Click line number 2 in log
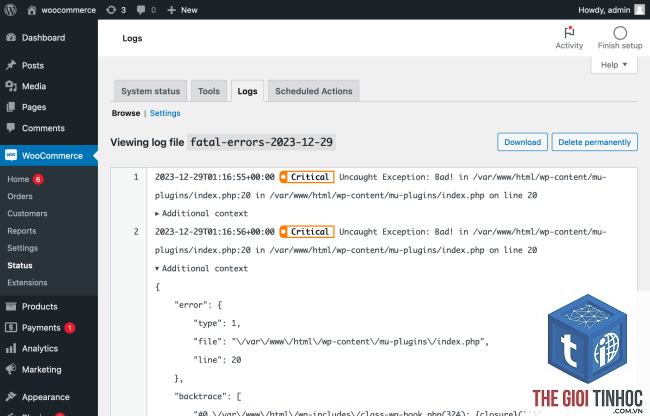 [136, 232]
